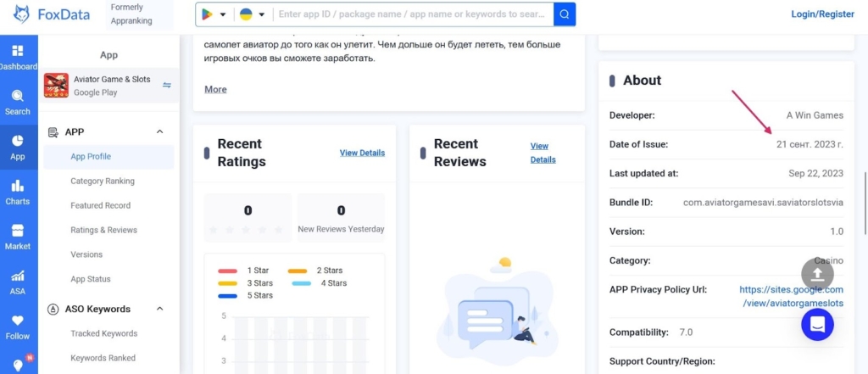Click the switch app icon beside Aviator Game

167,85
